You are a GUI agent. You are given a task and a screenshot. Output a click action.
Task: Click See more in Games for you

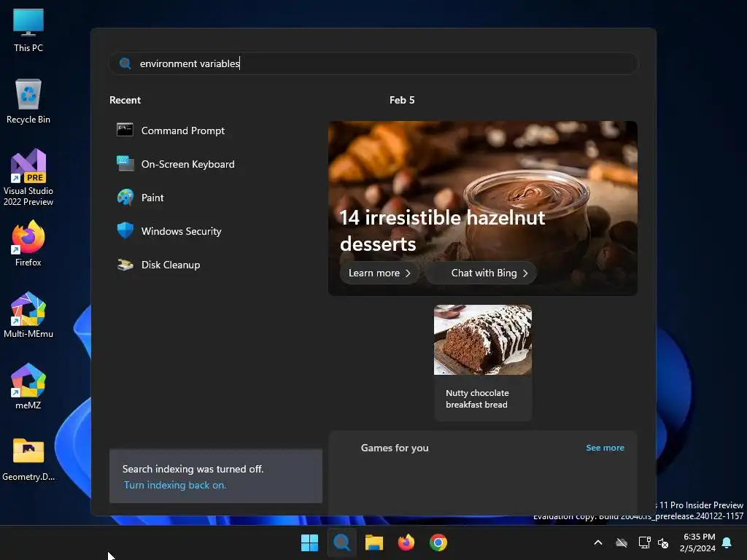coord(605,448)
